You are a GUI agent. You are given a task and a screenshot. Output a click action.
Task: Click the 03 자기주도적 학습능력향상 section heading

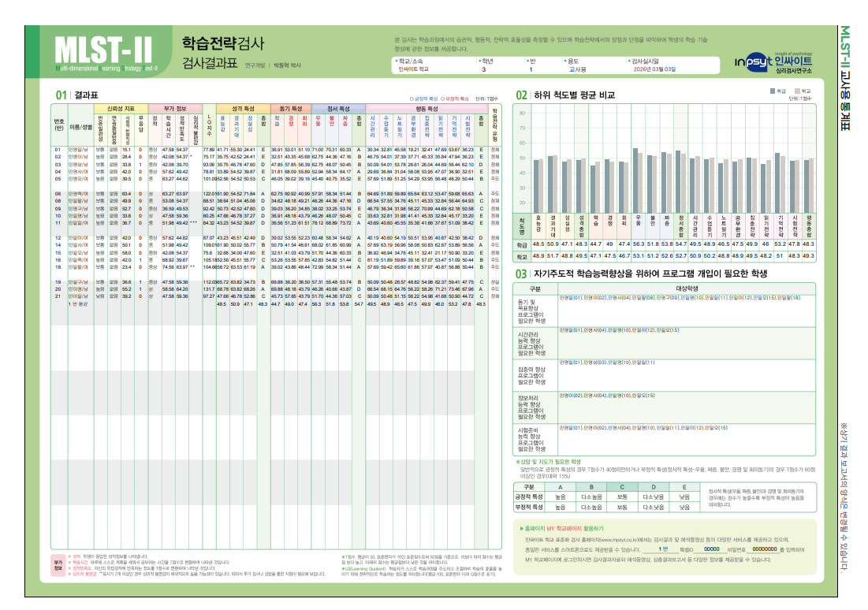(641, 273)
